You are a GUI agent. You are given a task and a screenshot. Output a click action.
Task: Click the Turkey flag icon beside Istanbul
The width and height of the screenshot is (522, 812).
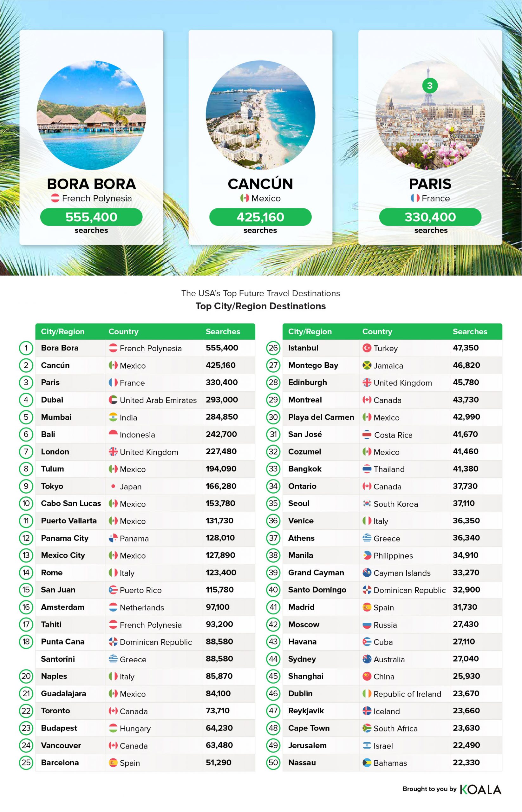(367, 348)
